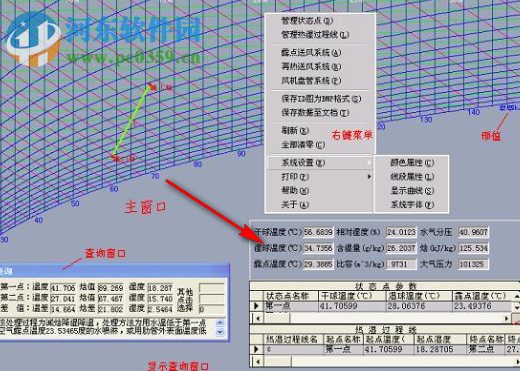Open the 系统设置 submenu entry

click(x=319, y=163)
